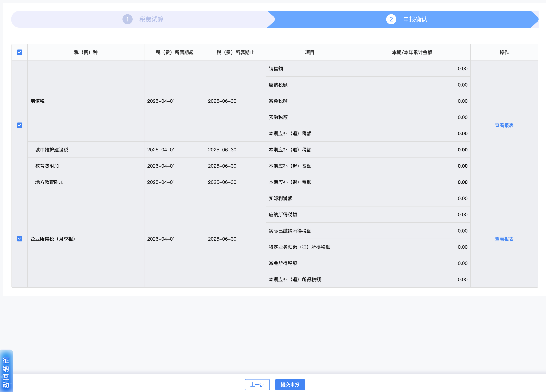Select the 企业所得税（月季报） name cell

tap(86, 239)
